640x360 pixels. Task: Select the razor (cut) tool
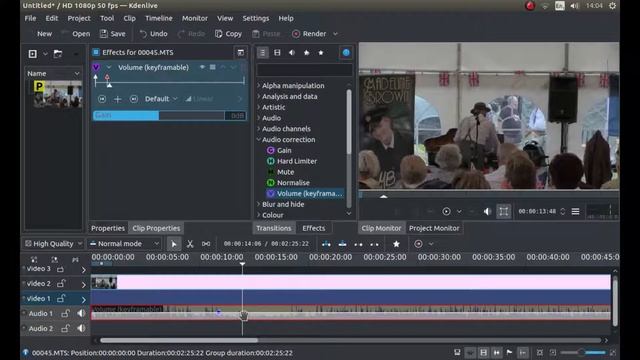(x=190, y=244)
